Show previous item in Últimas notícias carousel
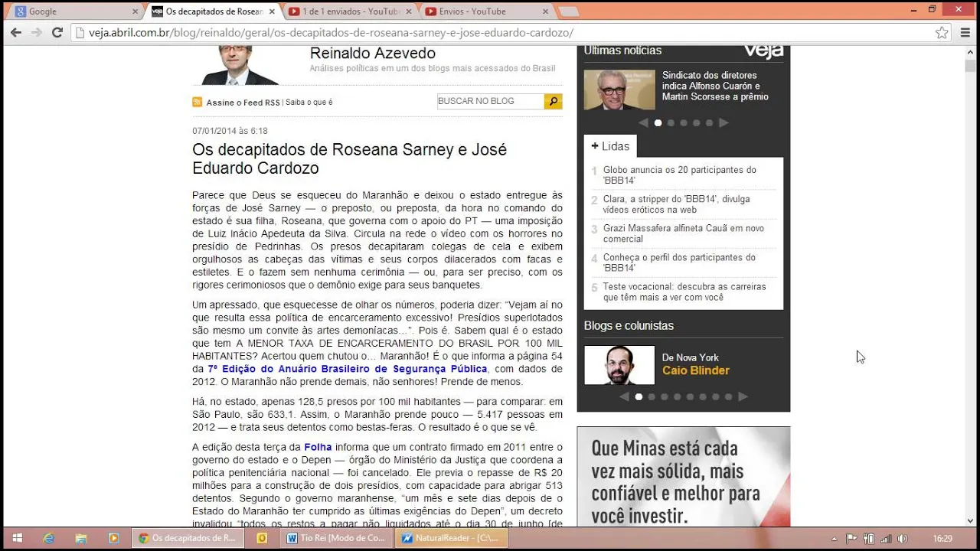Image resolution: width=980 pixels, height=551 pixels. 643,122
